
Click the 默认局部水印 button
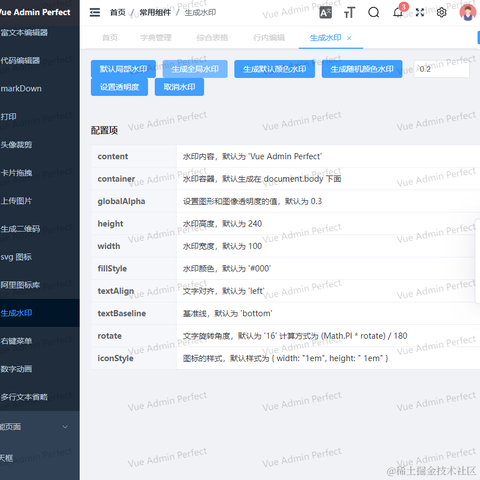(123, 69)
